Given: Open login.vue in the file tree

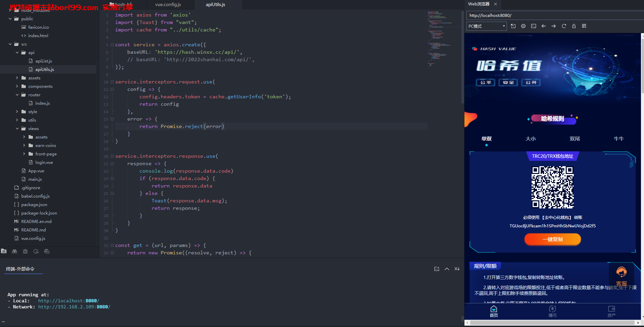Looking at the screenshot, I should click(x=44, y=162).
